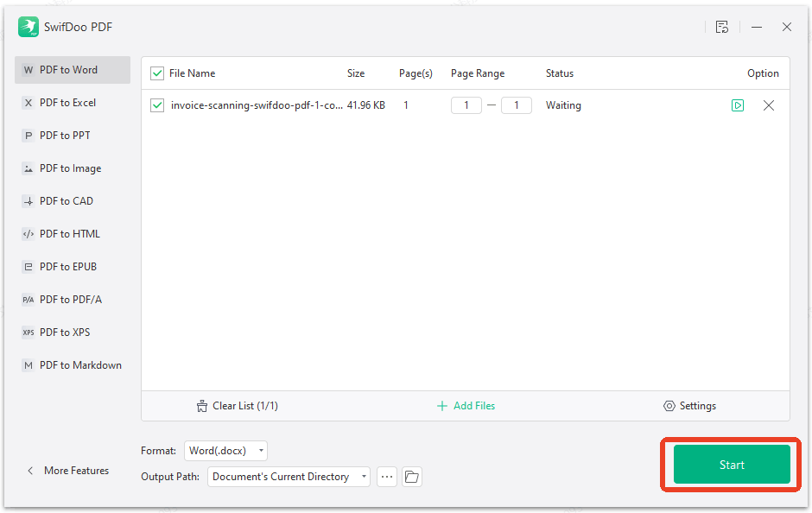Screen dimensions: 812x513
Task: Open the conversion history icon near minimize
Action: [x=722, y=27]
